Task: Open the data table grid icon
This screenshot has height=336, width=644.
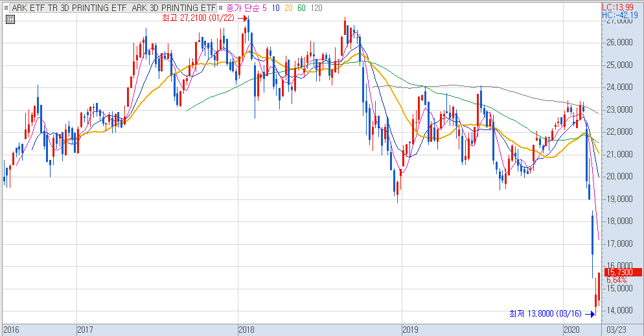Action: pos(10,19)
